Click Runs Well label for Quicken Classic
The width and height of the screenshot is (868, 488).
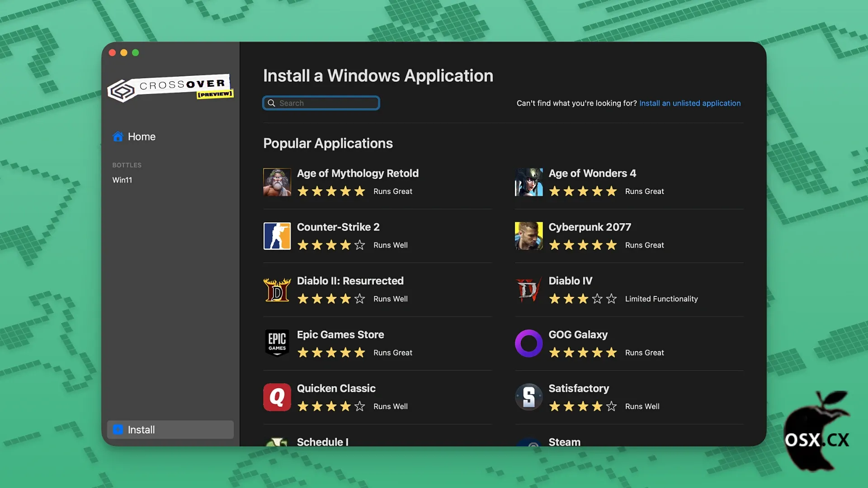391,407
